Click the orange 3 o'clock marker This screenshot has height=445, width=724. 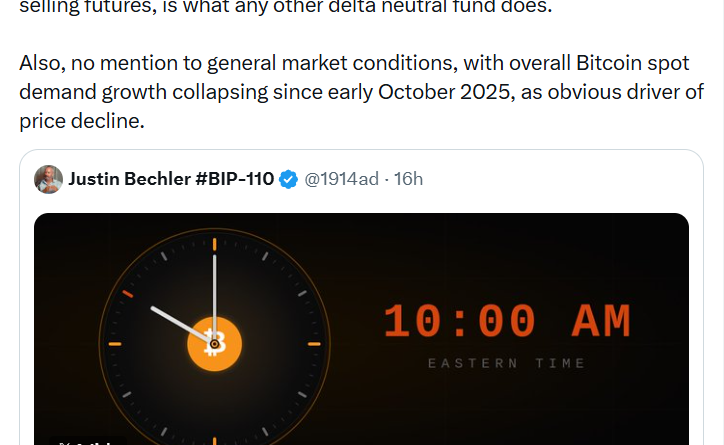313,344
